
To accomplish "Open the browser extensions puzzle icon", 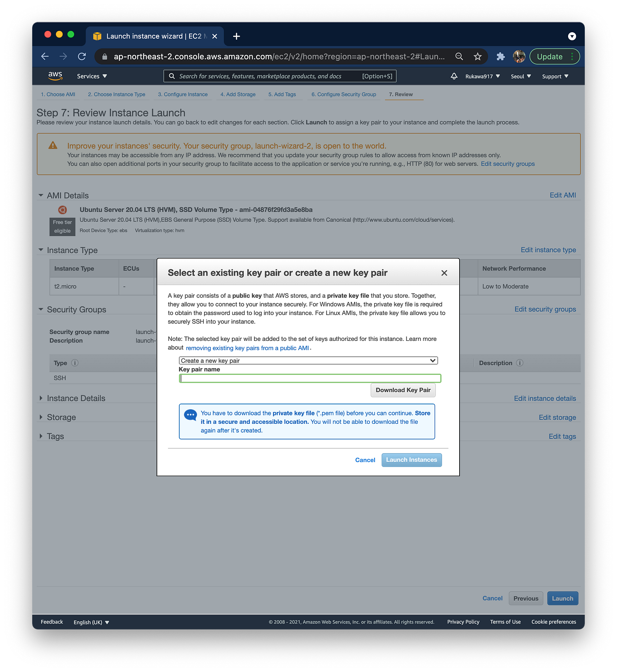I will 501,56.
